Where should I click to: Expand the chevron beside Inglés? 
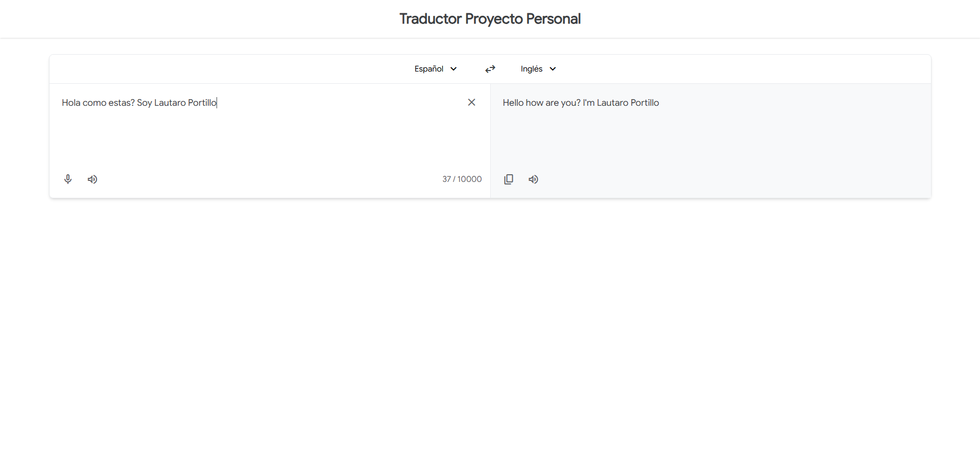553,69
